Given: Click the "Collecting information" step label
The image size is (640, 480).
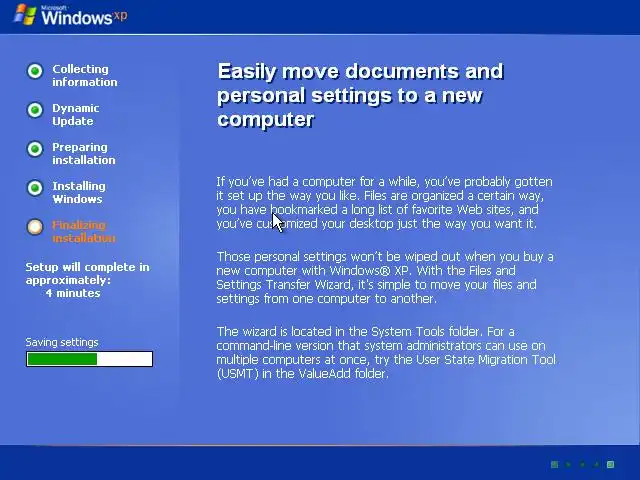Looking at the screenshot, I should tap(84, 76).
